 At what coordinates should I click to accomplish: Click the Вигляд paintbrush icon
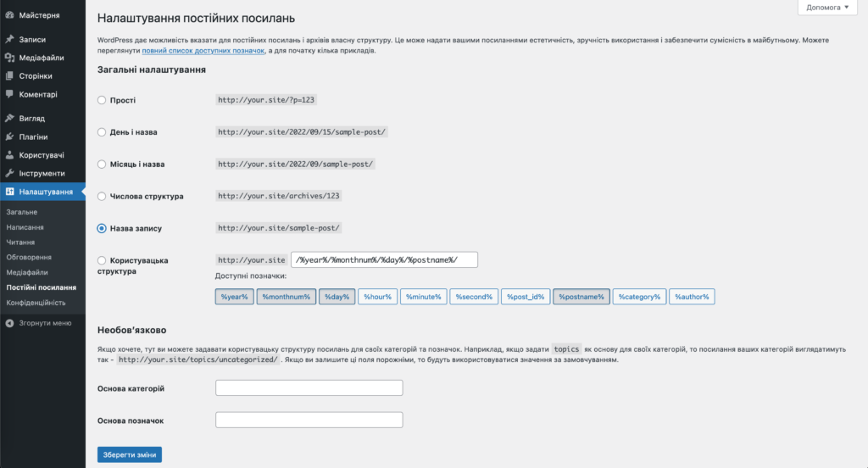tap(9, 118)
